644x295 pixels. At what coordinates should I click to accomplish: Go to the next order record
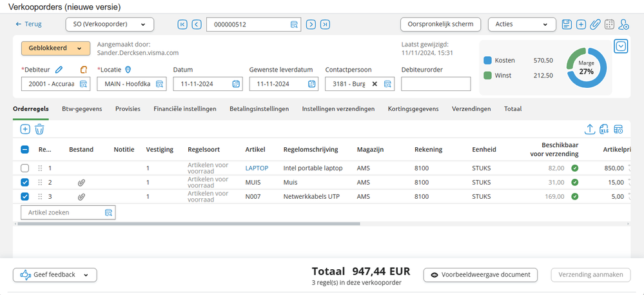[311, 25]
